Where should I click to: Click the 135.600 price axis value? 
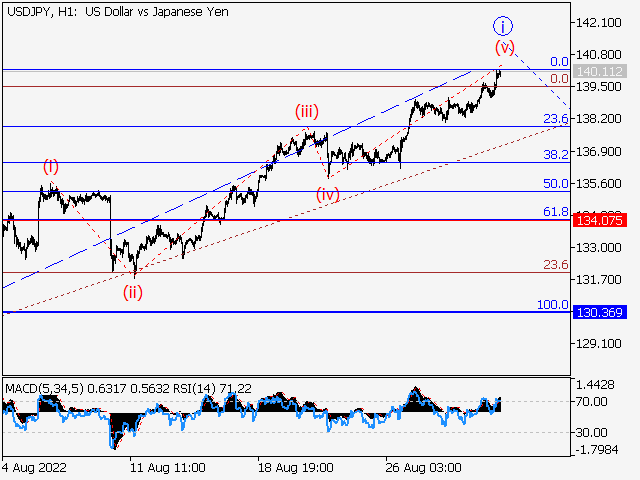point(598,184)
